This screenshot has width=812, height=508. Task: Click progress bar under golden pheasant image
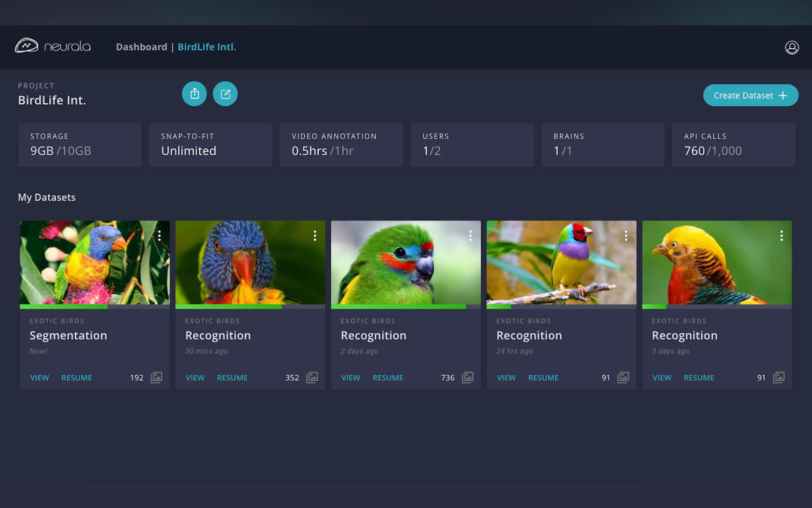[717, 306]
